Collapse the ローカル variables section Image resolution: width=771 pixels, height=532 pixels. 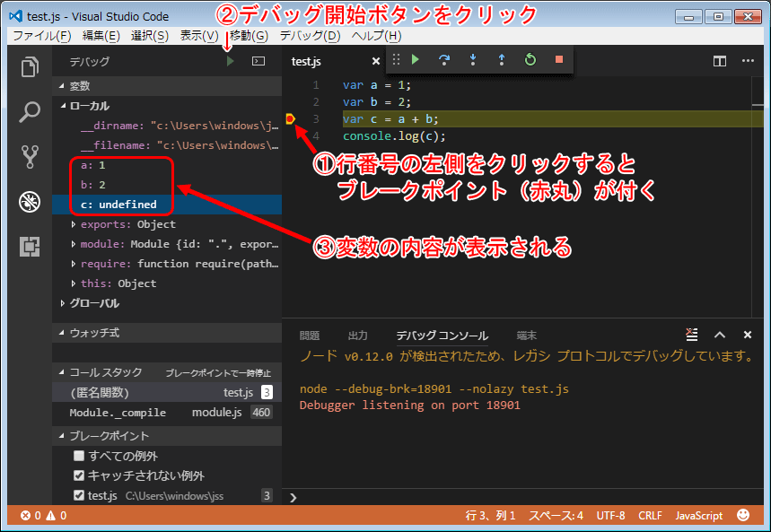pyautogui.click(x=63, y=107)
